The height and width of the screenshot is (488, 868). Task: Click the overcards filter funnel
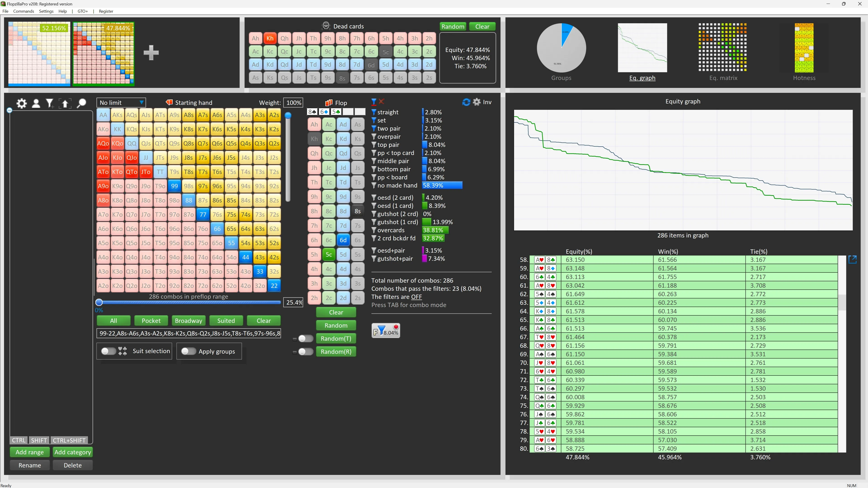(x=374, y=230)
